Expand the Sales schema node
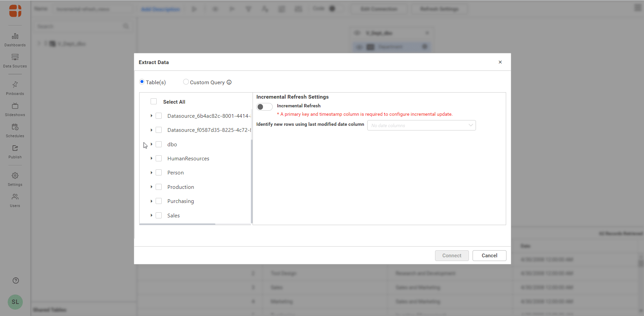The width and height of the screenshot is (644, 316). 152,215
